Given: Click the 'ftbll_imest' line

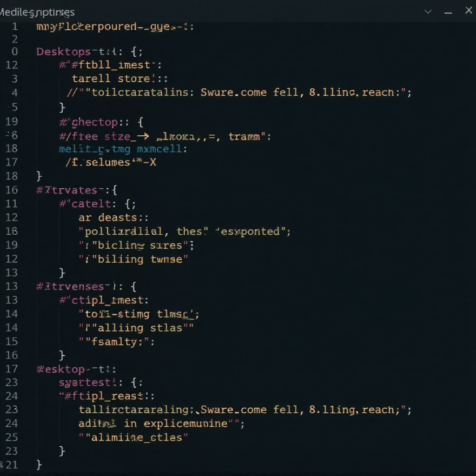Looking at the screenshot, I should pos(111,65).
